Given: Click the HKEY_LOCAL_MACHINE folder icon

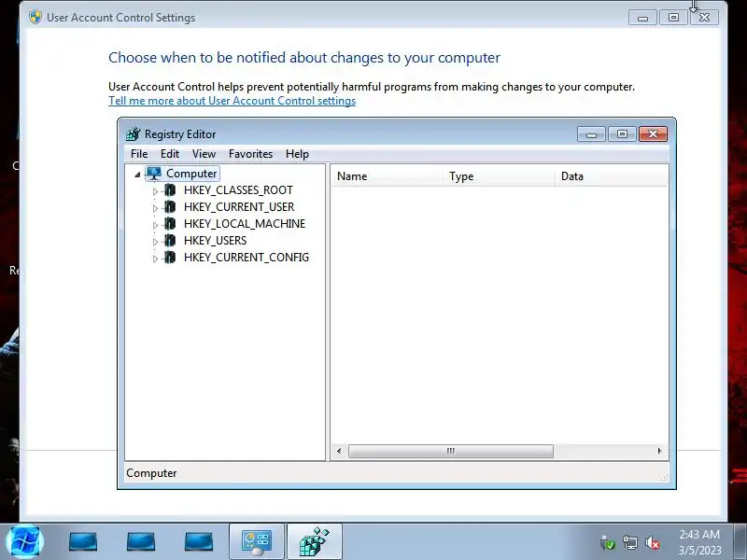Looking at the screenshot, I should pos(170,224).
